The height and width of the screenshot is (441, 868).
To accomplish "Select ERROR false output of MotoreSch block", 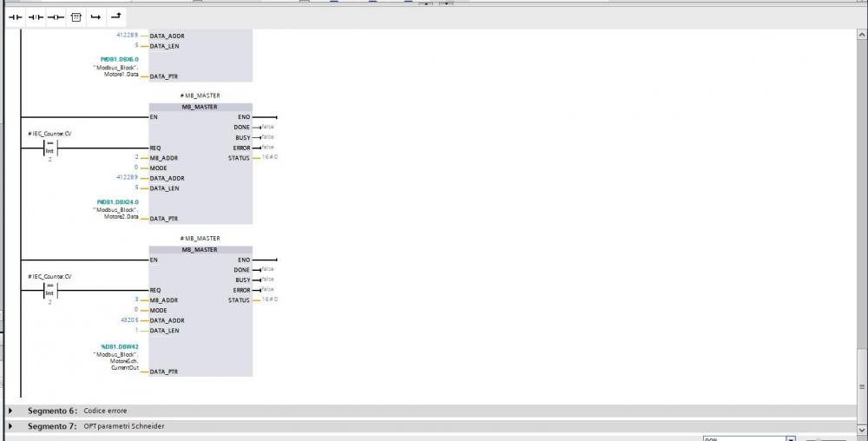I will 267,289.
